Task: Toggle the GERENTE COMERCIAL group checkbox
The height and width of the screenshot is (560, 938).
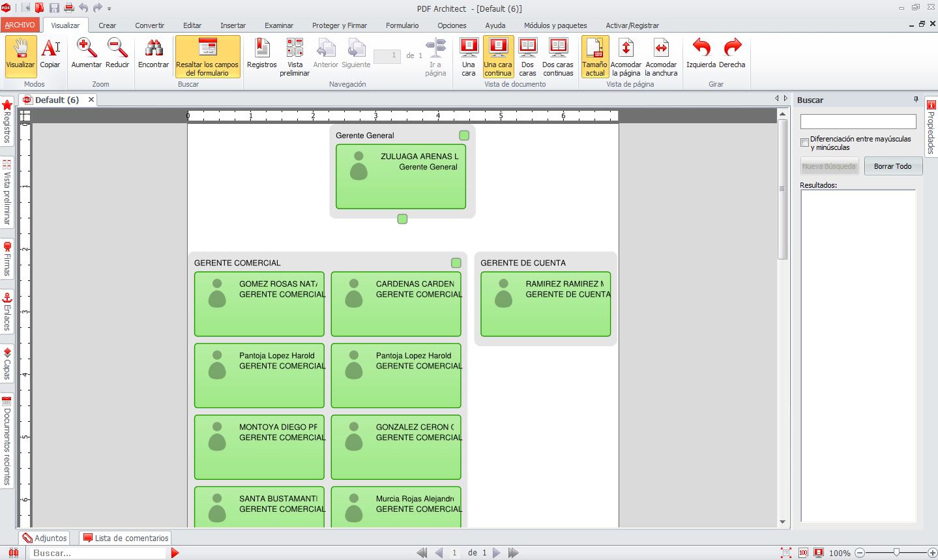Action: (456, 263)
